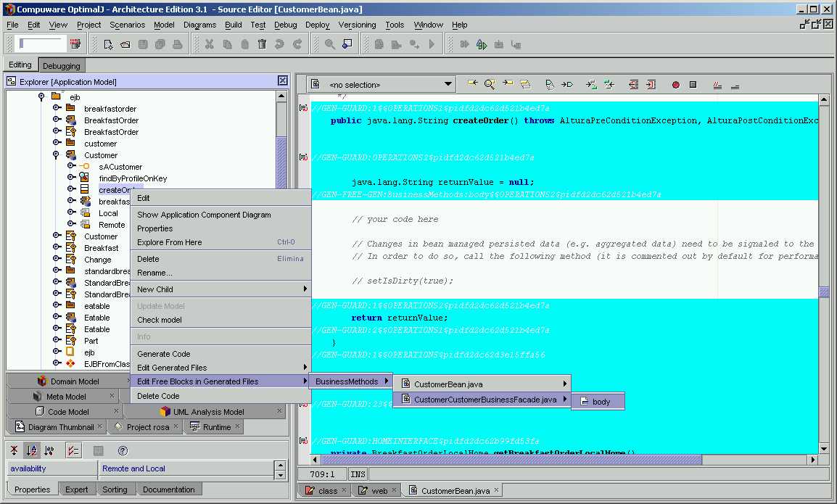Click the Delete trash can toolbar icon
This screenshot has width=837, height=504.
[262, 45]
